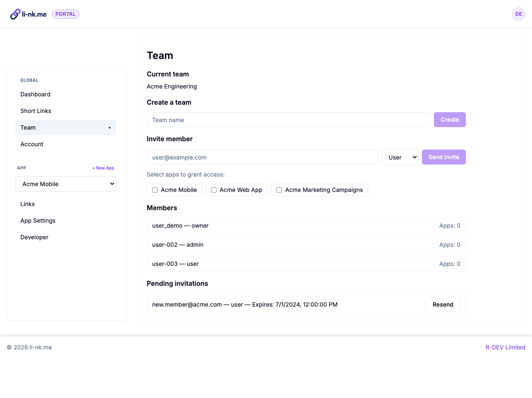
Task: Open the User role dropdown
Action: (x=399, y=157)
